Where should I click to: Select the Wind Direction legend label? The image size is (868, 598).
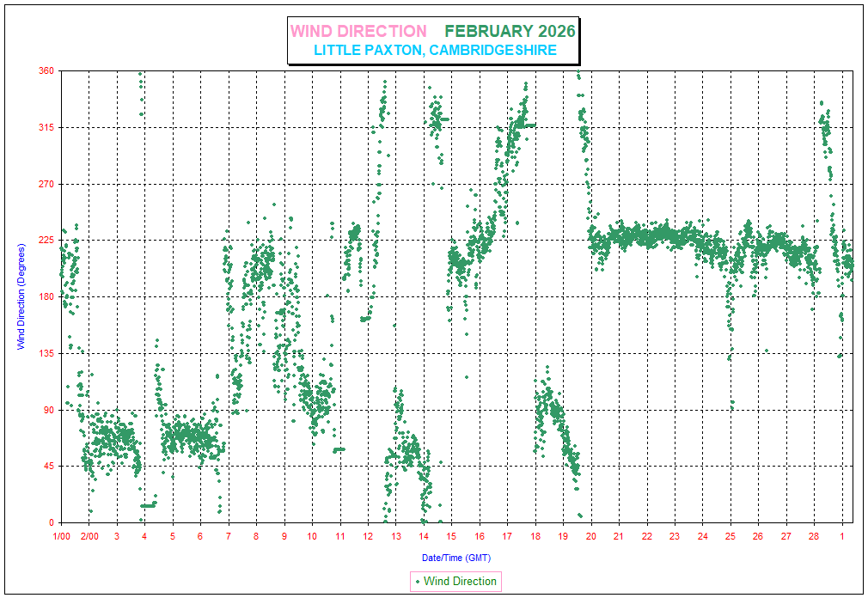[x=460, y=582]
